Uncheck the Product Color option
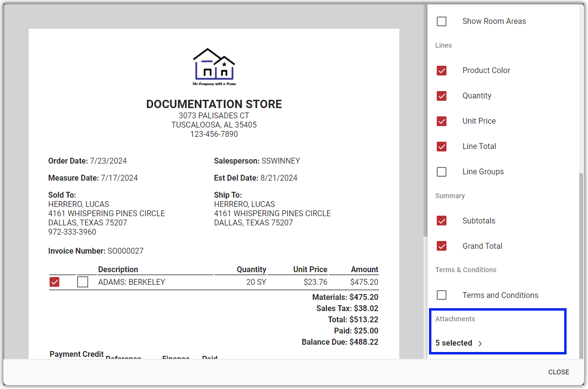 tap(442, 71)
